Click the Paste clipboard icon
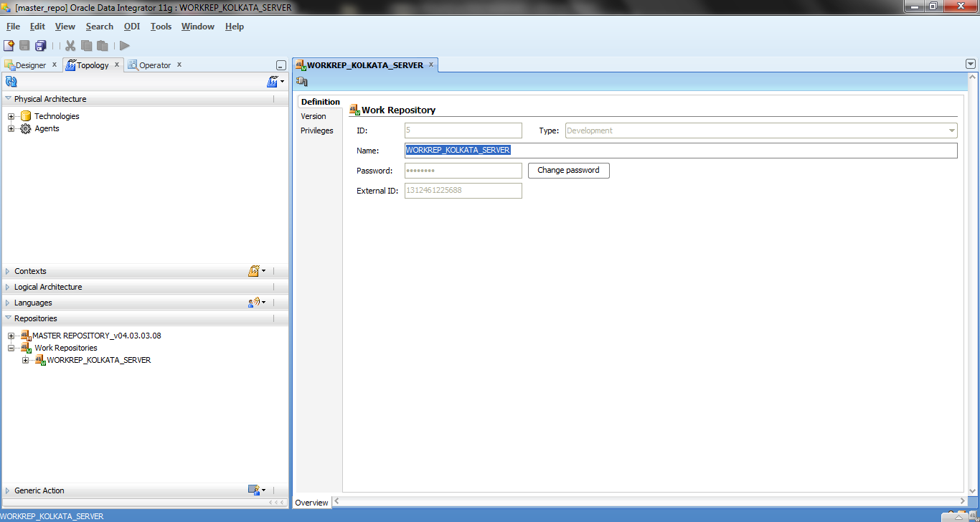 tap(103, 45)
